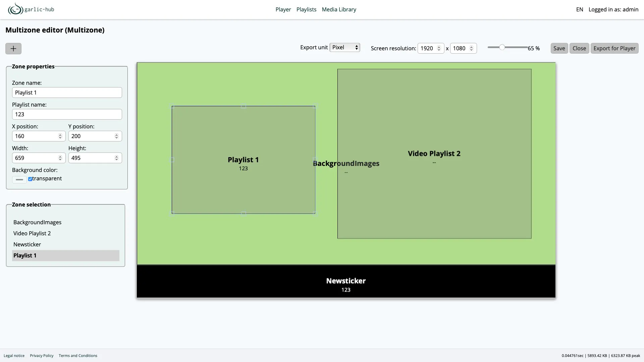
Task: Select Playlist 1 in zone selection list
Action: pyautogui.click(x=66, y=255)
